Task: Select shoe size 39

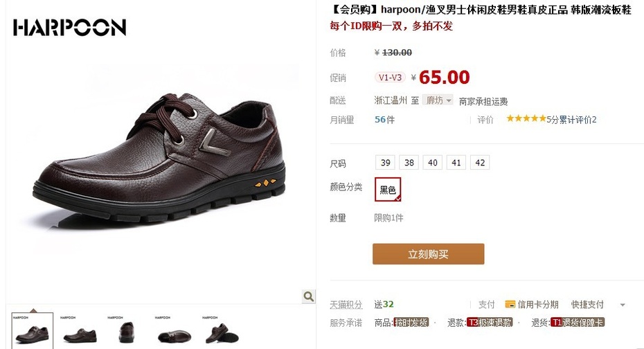Action: coord(385,163)
